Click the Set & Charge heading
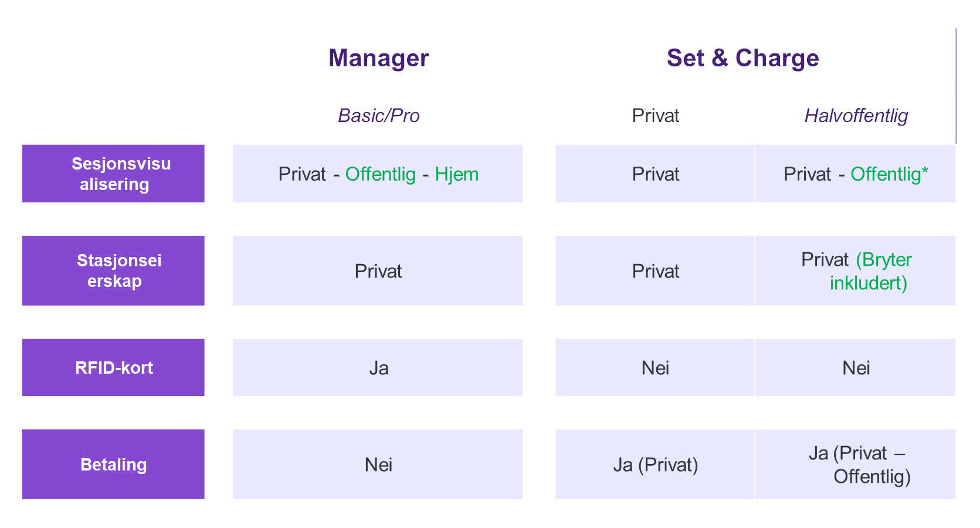 pos(742,58)
